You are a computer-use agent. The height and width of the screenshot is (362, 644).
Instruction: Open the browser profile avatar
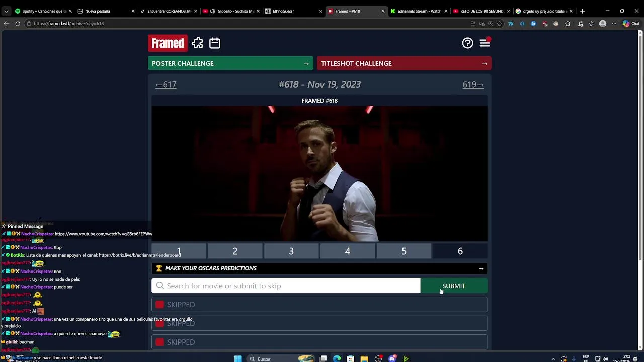(603, 24)
